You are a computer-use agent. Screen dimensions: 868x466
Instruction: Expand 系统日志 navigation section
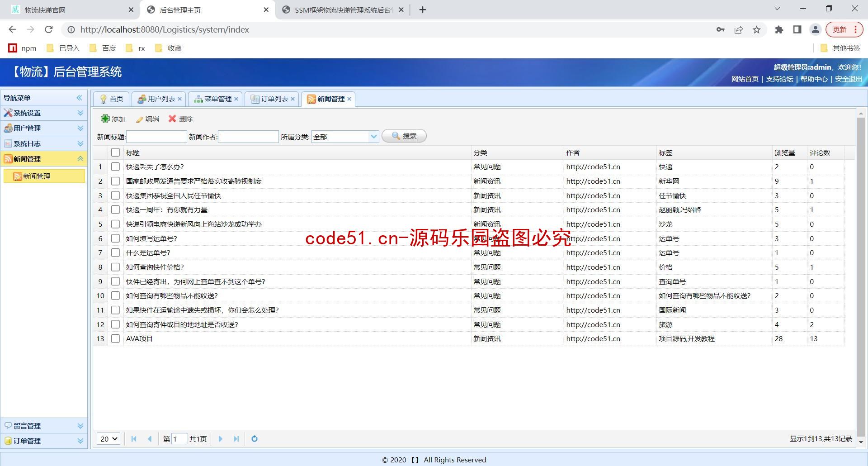click(x=44, y=143)
